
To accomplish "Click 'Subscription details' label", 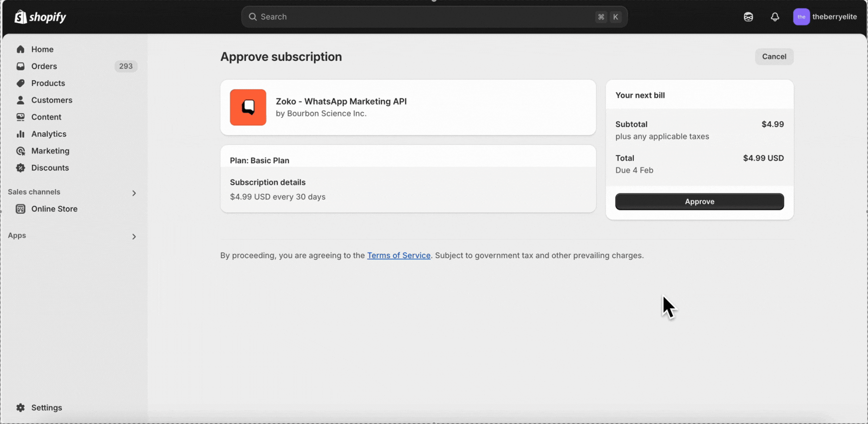I will (x=268, y=183).
